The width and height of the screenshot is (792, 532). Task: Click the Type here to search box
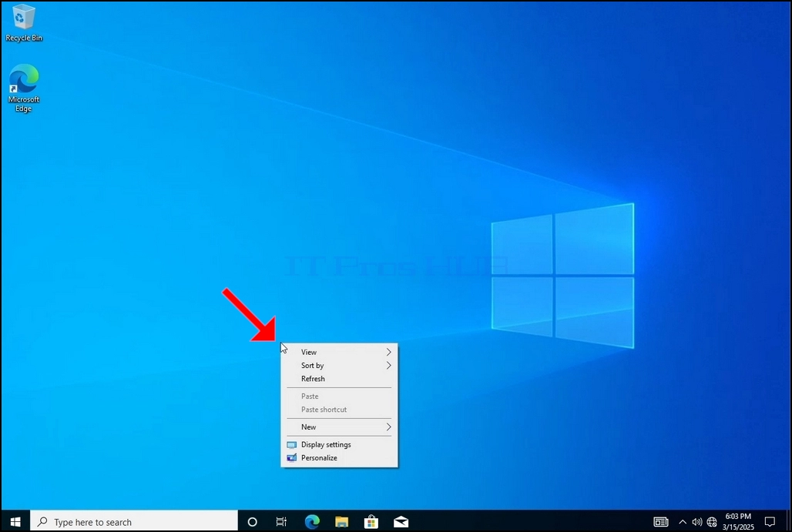pyautogui.click(x=134, y=521)
